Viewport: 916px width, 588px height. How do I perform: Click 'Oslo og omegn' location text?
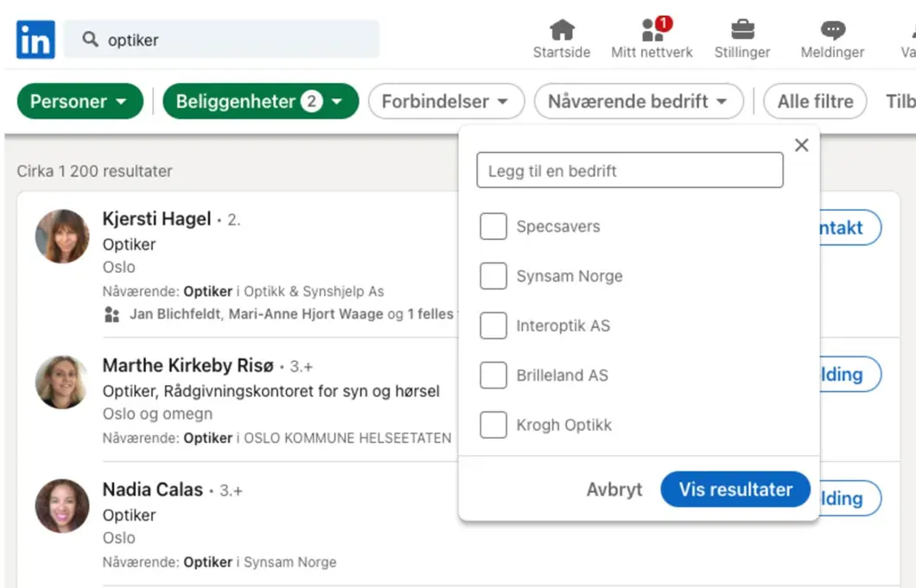point(158,414)
